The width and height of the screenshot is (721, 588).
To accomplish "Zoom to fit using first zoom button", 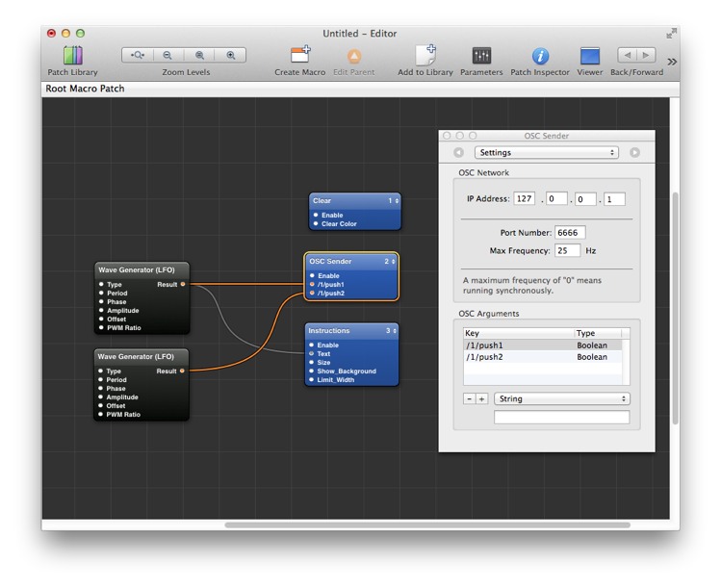I will 138,56.
